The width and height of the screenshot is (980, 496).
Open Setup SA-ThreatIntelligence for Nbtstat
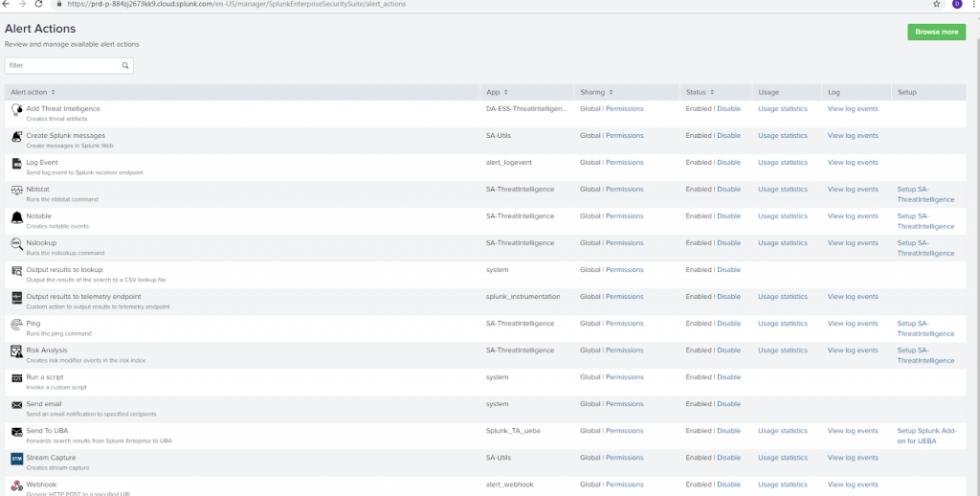point(925,194)
